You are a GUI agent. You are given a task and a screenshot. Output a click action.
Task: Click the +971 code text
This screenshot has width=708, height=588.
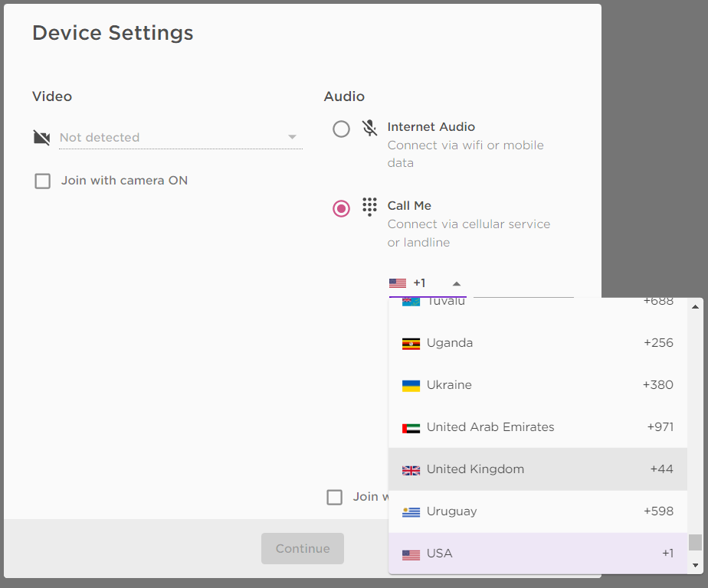pyautogui.click(x=660, y=427)
